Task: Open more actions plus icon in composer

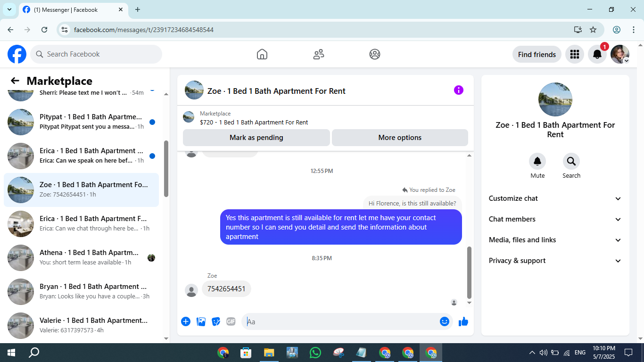Action: click(186, 321)
